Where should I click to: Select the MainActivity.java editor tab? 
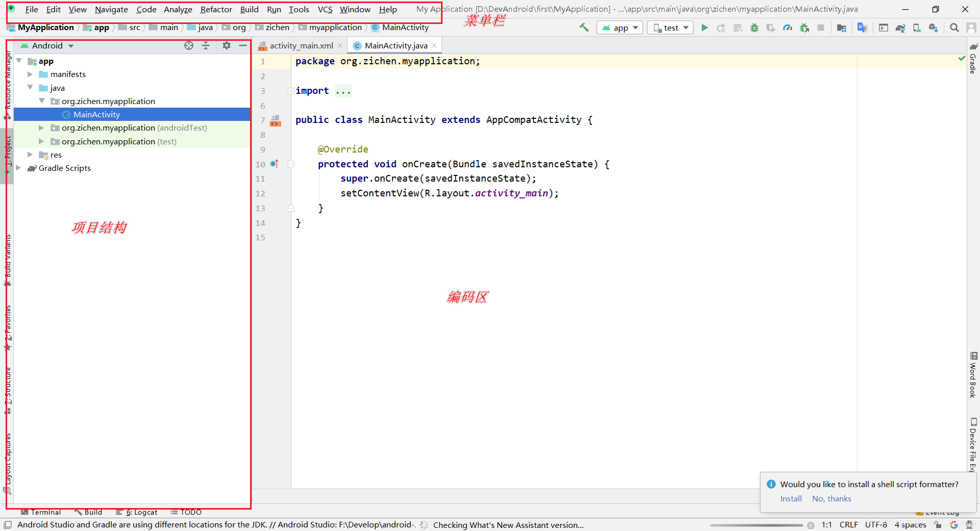tap(396, 45)
